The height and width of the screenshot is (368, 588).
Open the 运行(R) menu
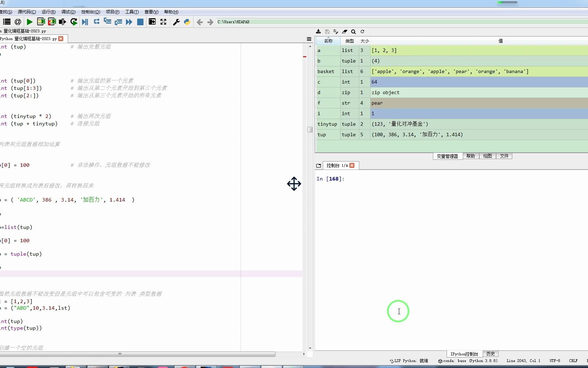click(x=48, y=12)
